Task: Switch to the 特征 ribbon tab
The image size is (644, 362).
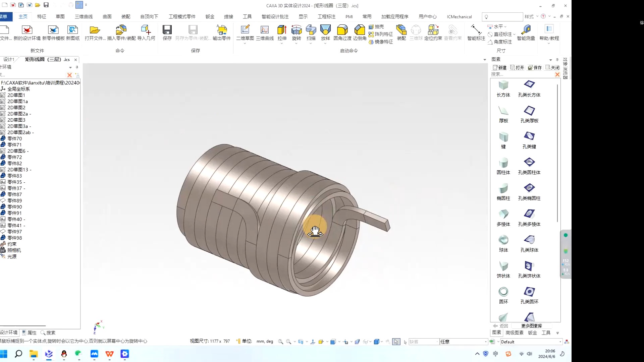Action: point(42,16)
